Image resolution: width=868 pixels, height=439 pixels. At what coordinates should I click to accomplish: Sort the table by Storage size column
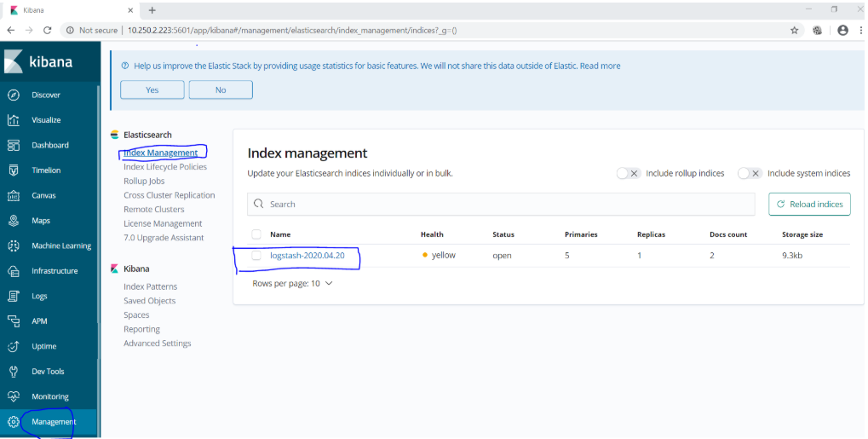(x=802, y=234)
